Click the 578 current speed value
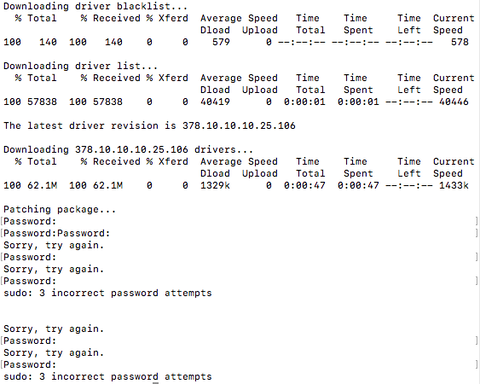 point(460,42)
